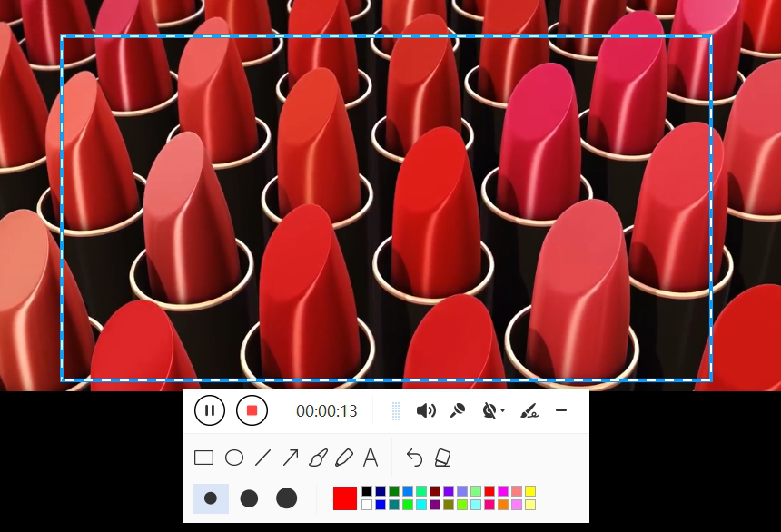
Task: Click the large current color red swatch
Action: 345,498
